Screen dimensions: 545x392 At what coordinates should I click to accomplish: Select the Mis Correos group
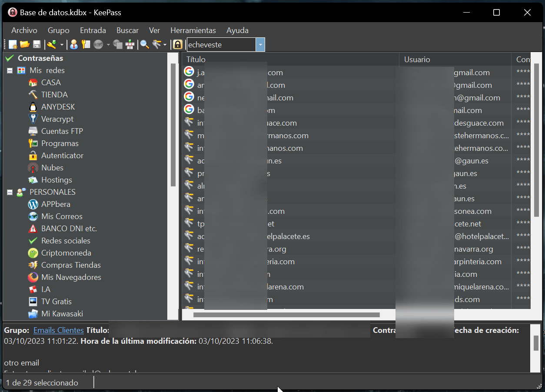point(62,216)
